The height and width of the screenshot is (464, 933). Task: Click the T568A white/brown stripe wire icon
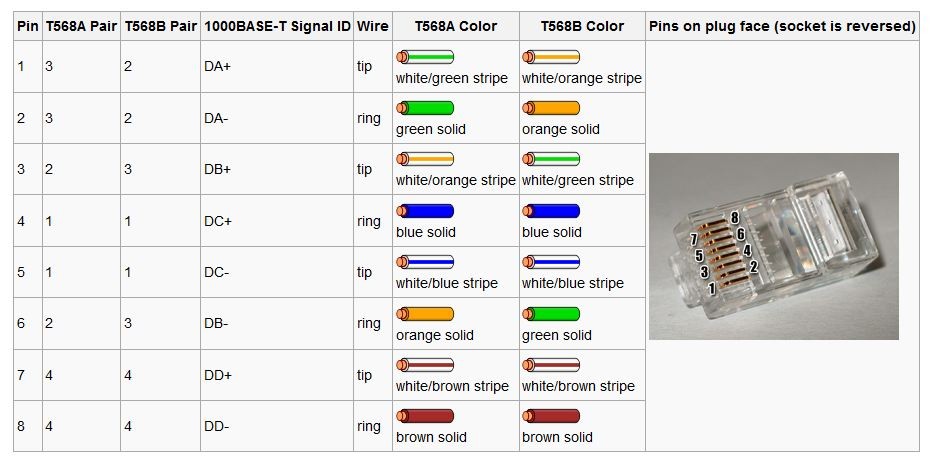pos(425,365)
